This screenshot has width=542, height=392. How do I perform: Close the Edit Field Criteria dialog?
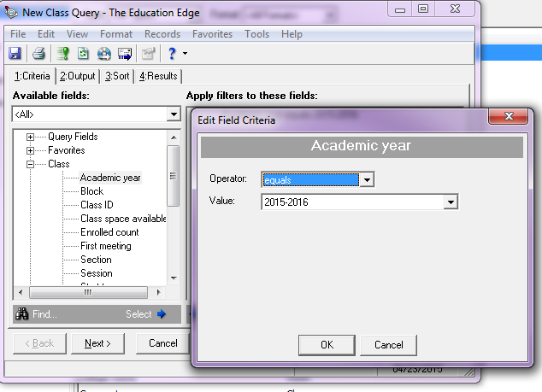508,116
